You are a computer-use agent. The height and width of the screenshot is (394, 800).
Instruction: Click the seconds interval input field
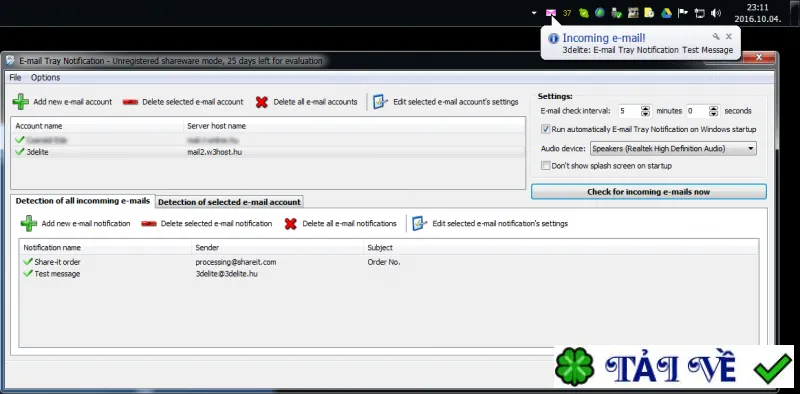[697, 111]
